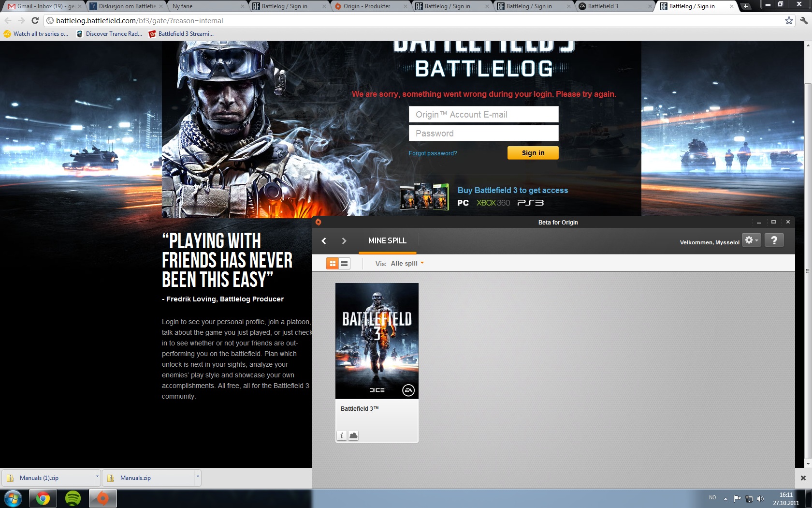
Task: Open 'Watch all tv series o...' bookmark
Action: [x=36, y=34]
